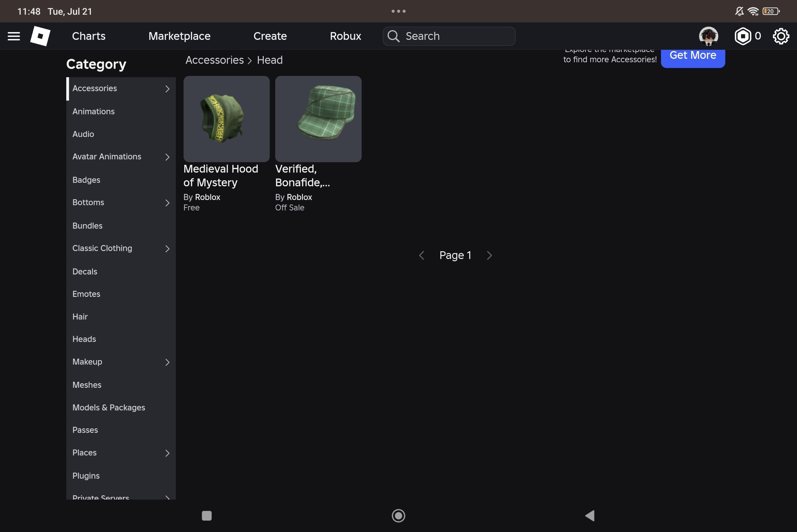Click the Category heading

97,64
